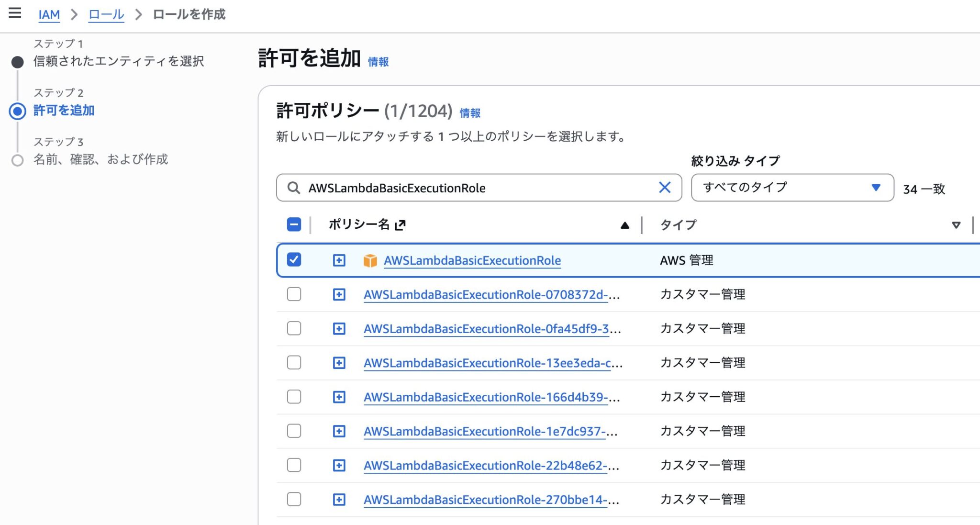Expand the AWSLambdaBasicExecutionRole AWS managed policy details
The width and height of the screenshot is (980, 525).
click(x=339, y=260)
